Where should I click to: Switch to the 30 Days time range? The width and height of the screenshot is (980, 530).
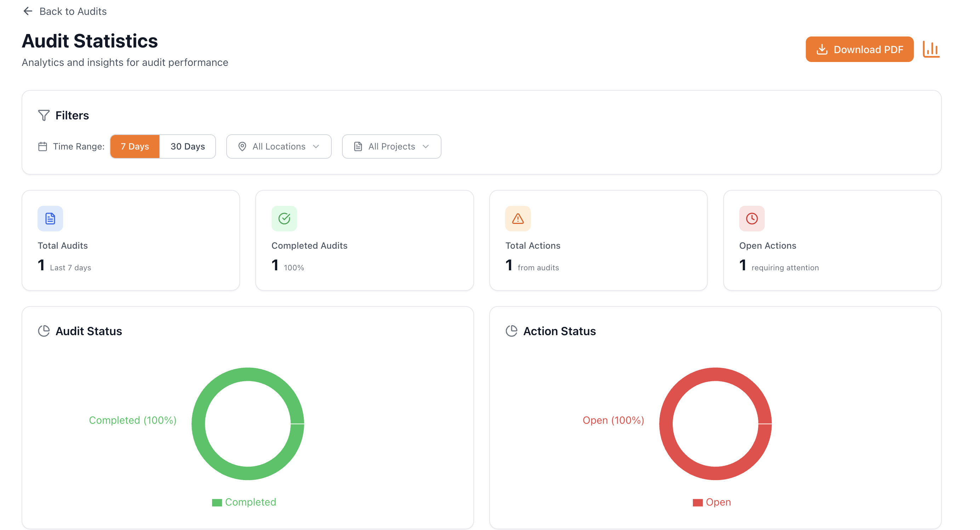pyautogui.click(x=188, y=146)
